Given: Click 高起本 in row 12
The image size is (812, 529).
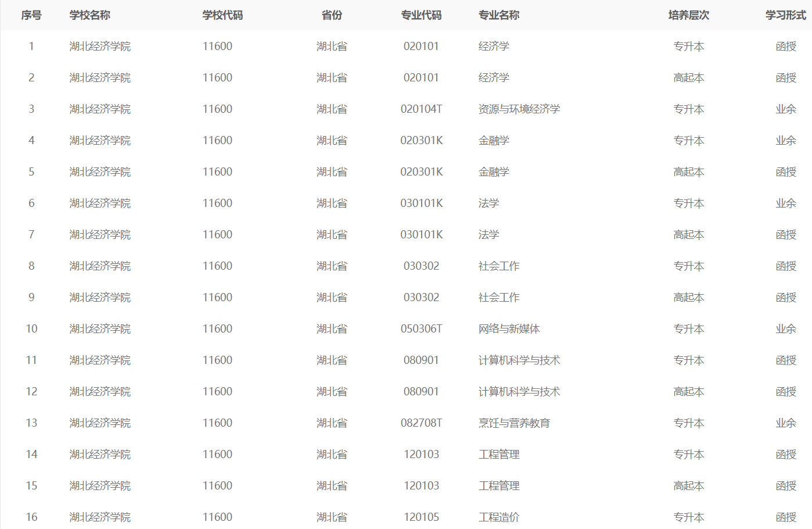Looking at the screenshot, I should click(x=689, y=392).
